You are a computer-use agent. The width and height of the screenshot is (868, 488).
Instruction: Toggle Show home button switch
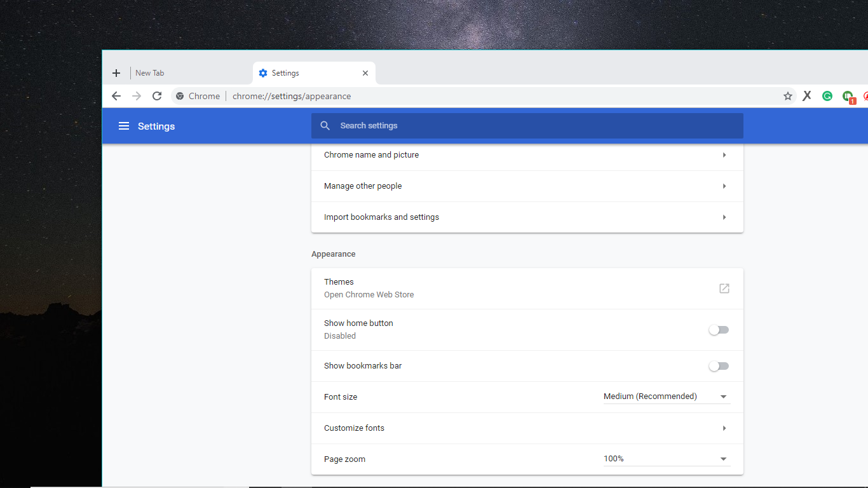719,330
